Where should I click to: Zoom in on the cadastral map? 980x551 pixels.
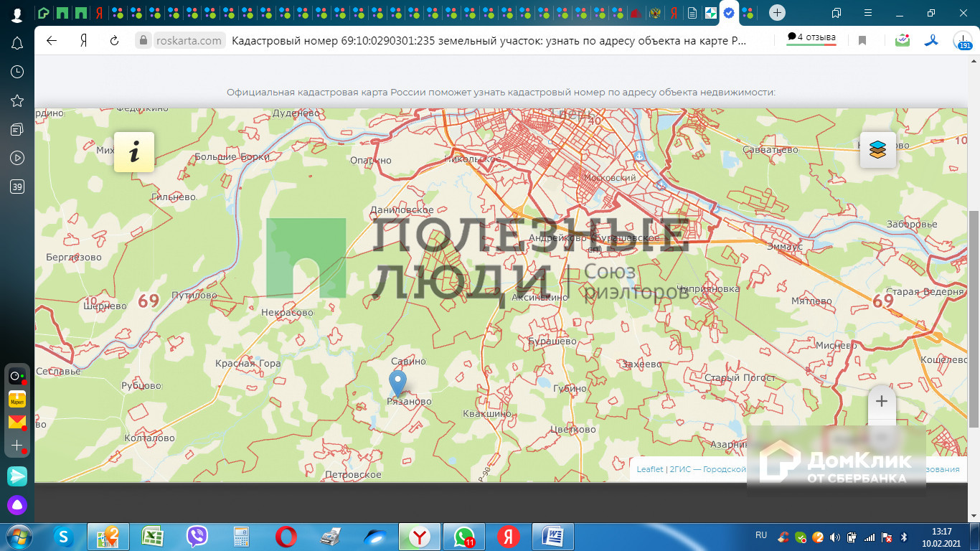pyautogui.click(x=882, y=402)
